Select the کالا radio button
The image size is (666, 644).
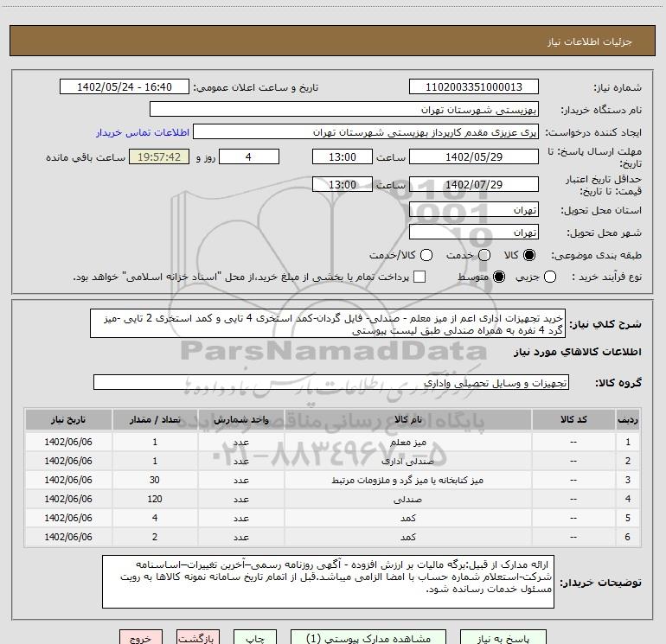pyautogui.click(x=529, y=255)
